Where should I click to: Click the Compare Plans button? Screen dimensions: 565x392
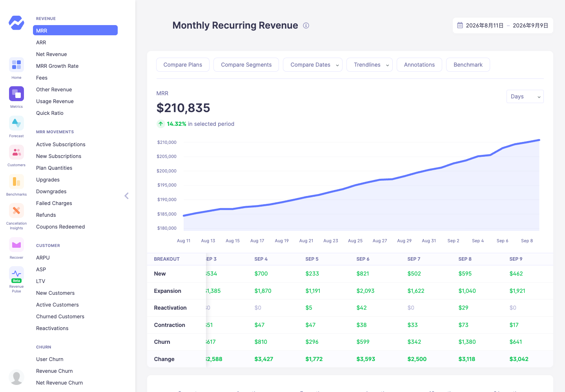point(183,65)
